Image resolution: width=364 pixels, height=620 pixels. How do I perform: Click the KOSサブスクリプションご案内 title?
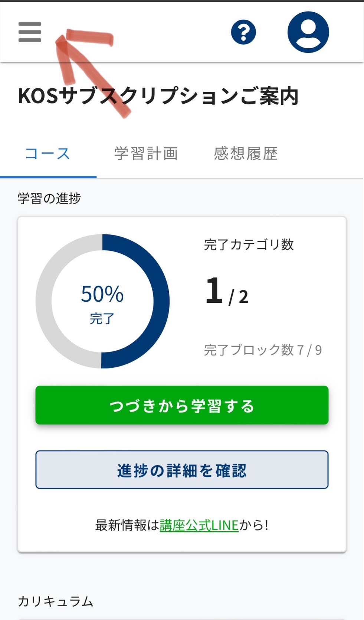click(x=158, y=96)
